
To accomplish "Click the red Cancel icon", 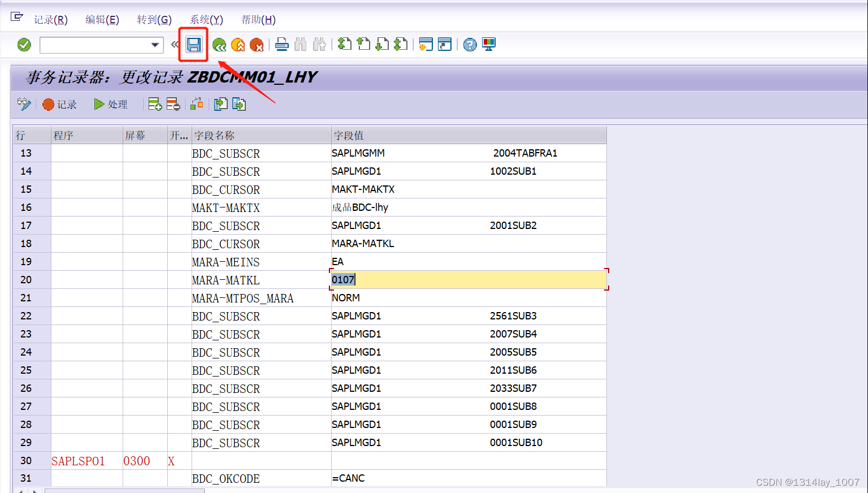I will (257, 45).
